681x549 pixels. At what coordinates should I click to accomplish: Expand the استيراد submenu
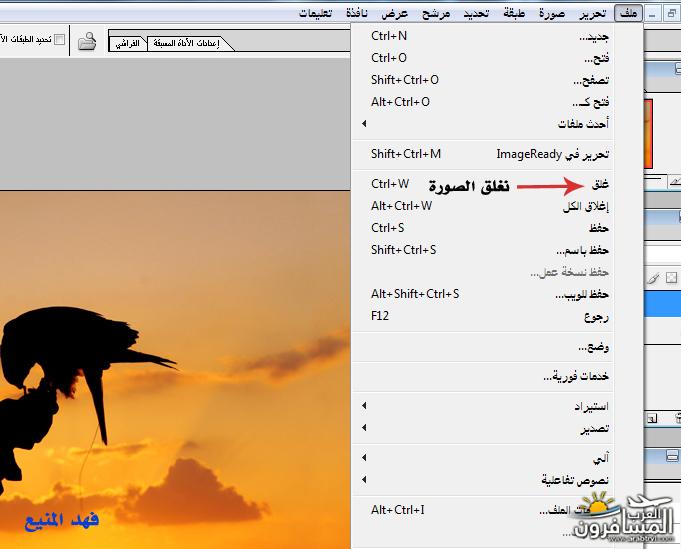click(x=483, y=406)
